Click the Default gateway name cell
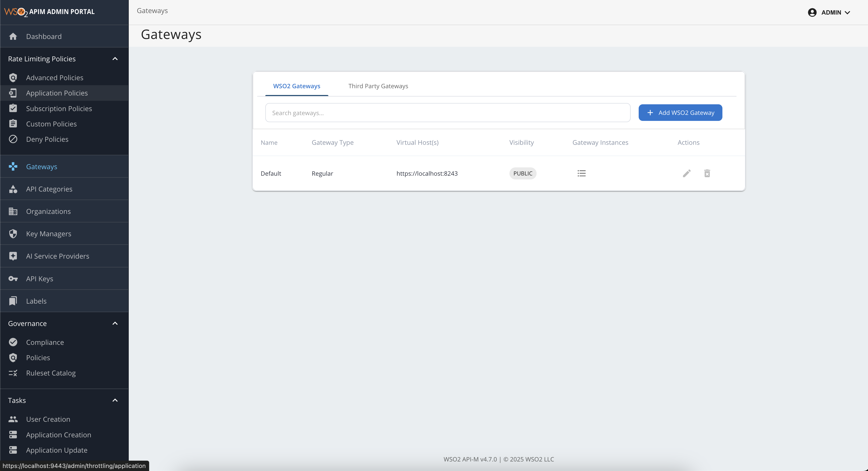 click(x=271, y=173)
